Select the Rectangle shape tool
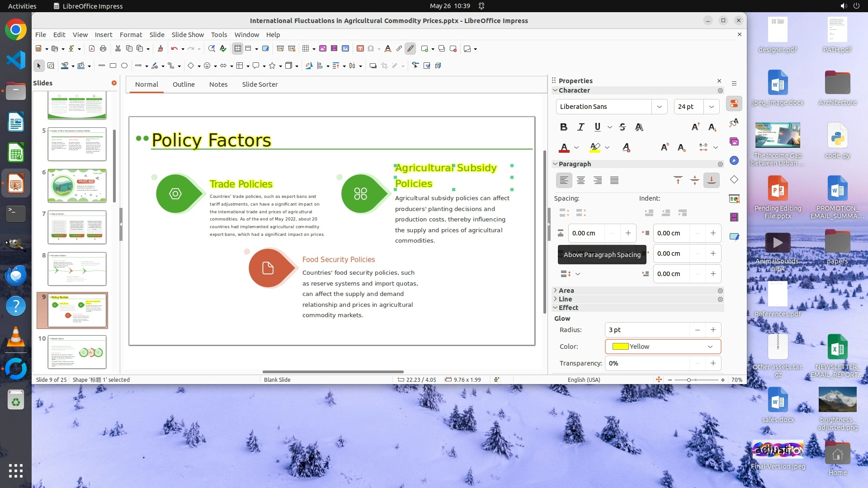The height and width of the screenshot is (488, 868). (x=113, y=66)
